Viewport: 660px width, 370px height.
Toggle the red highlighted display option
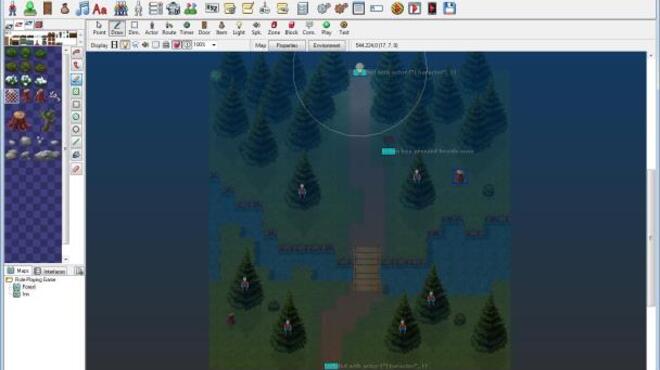tap(176, 45)
